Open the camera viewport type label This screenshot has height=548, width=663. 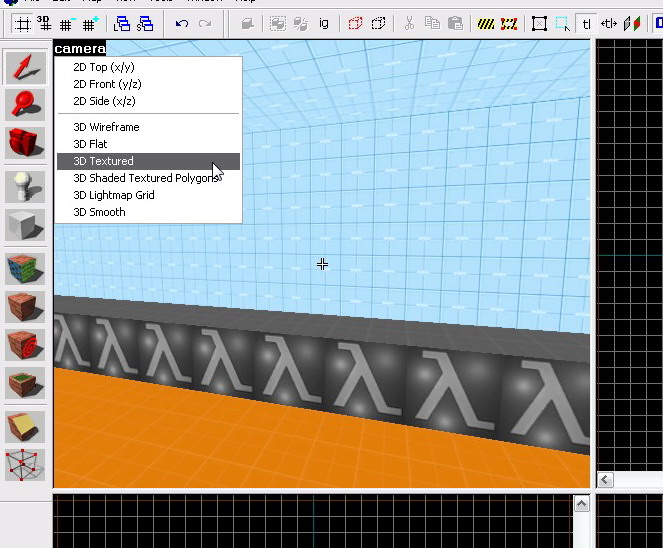click(x=80, y=49)
